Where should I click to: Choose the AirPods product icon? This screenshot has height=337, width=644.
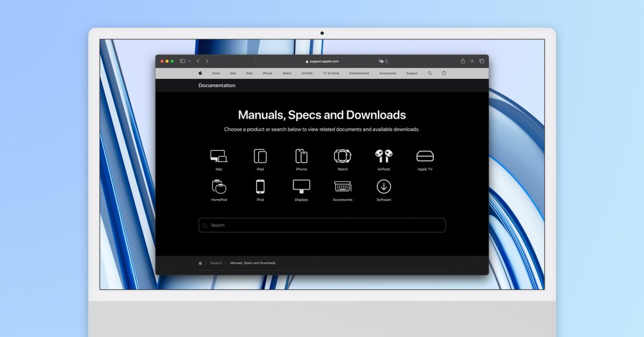coord(384,156)
